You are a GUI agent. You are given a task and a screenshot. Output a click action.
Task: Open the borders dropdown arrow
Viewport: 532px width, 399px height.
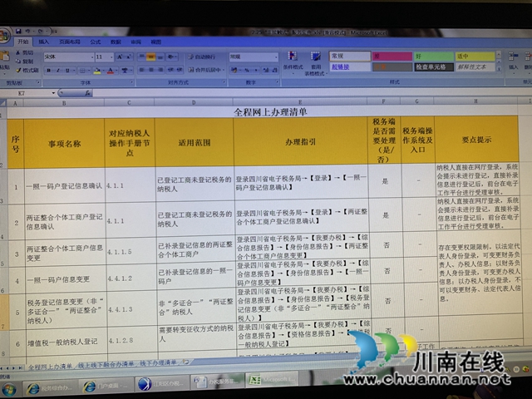(89, 71)
